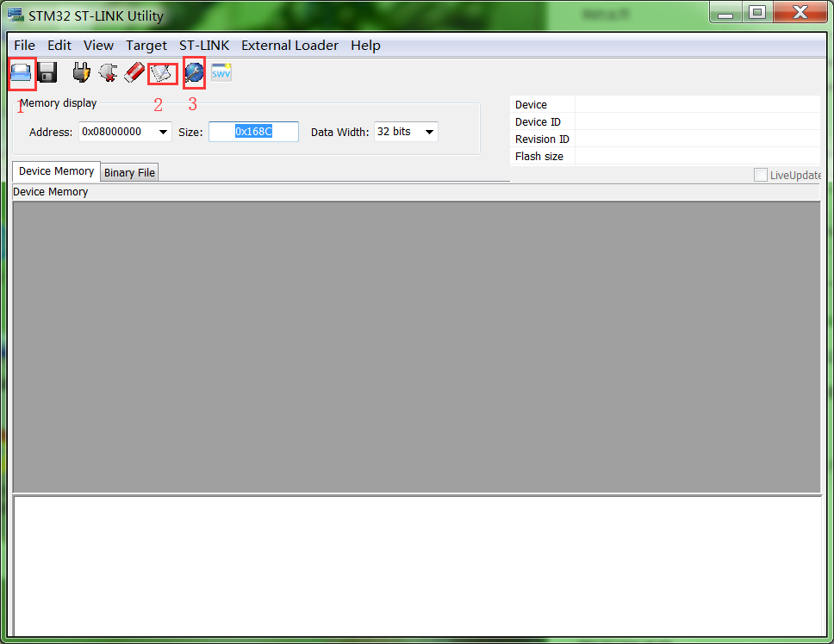Open the Target menu
Image resolution: width=834 pixels, height=644 pixels.
click(x=146, y=45)
